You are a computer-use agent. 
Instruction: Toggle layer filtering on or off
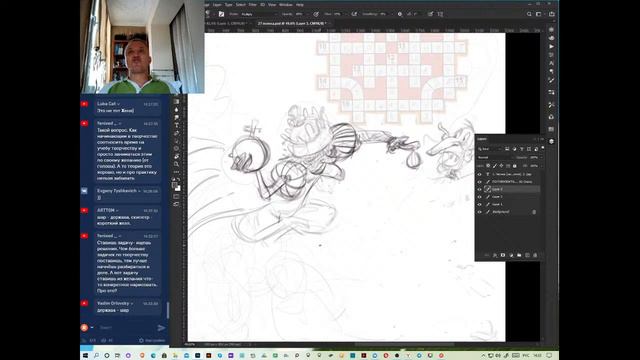(x=542, y=148)
